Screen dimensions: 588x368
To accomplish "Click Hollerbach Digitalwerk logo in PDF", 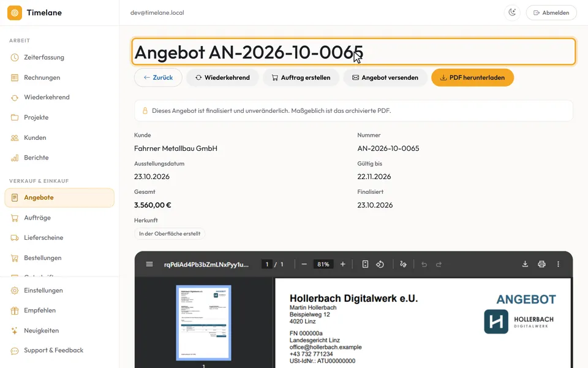I will [519, 322].
